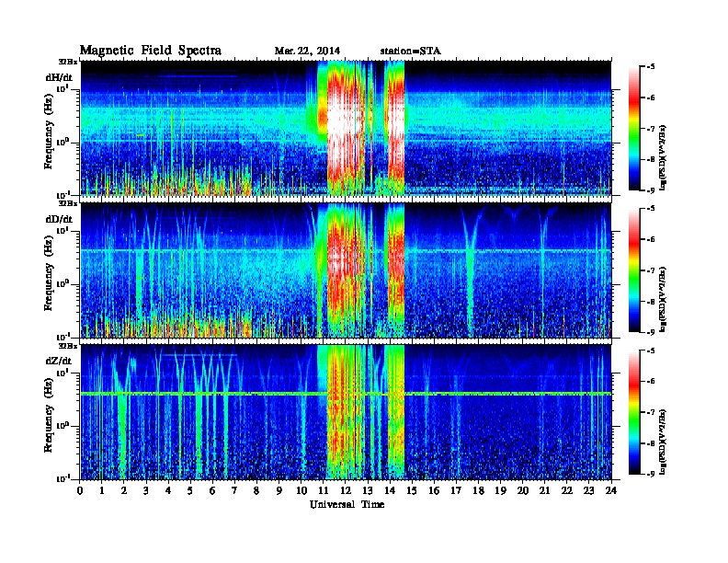Click hour 10 on the Universal Time axis
The height and width of the screenshot is (563, 728).
(x=301, y=490)
